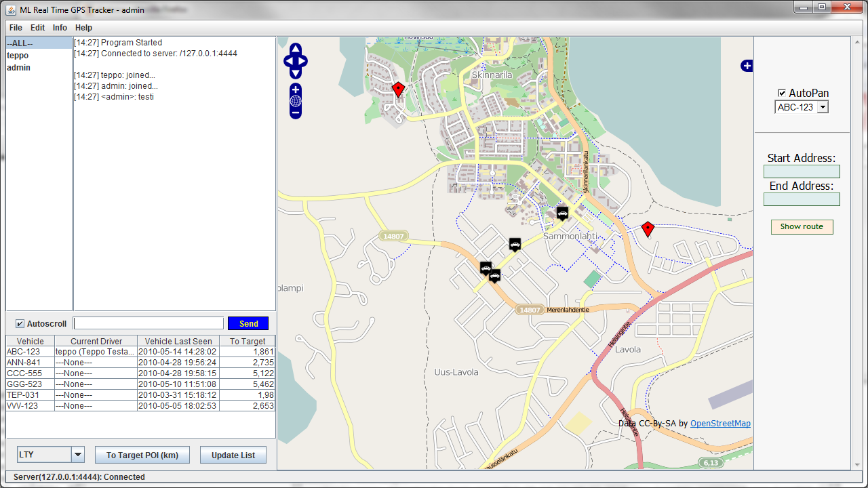This screenshot has height=488, width=868.
Task: Open the Info menu
Action: [60, 28]
